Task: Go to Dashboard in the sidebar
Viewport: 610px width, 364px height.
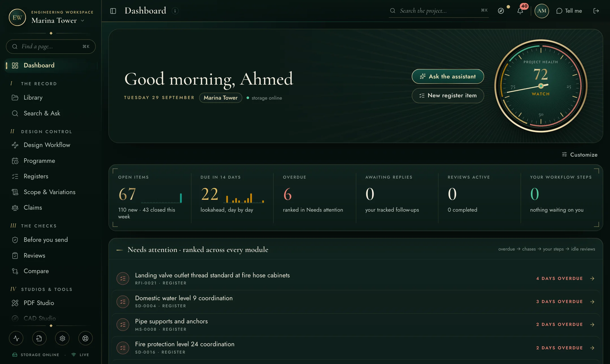Action: click(51, 65)
